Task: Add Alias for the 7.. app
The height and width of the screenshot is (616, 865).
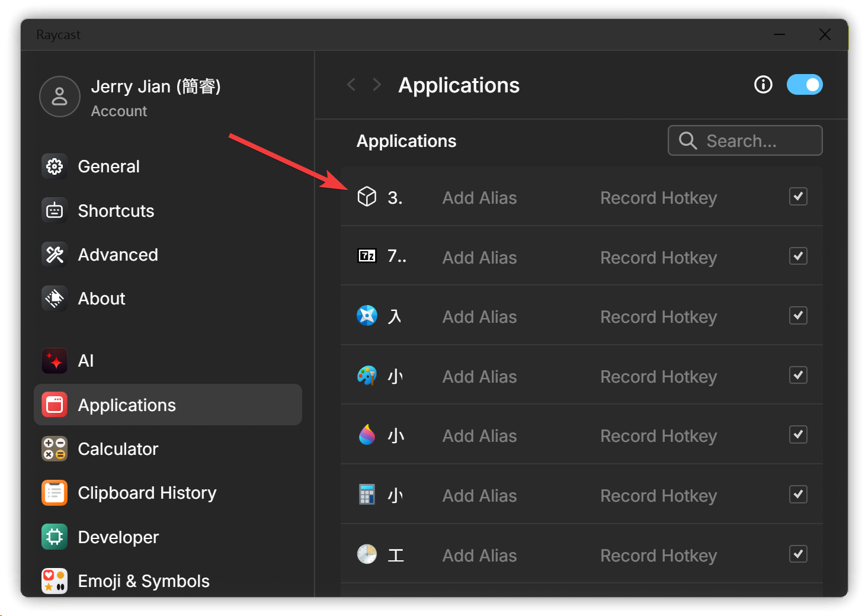Action: (480, 258)
